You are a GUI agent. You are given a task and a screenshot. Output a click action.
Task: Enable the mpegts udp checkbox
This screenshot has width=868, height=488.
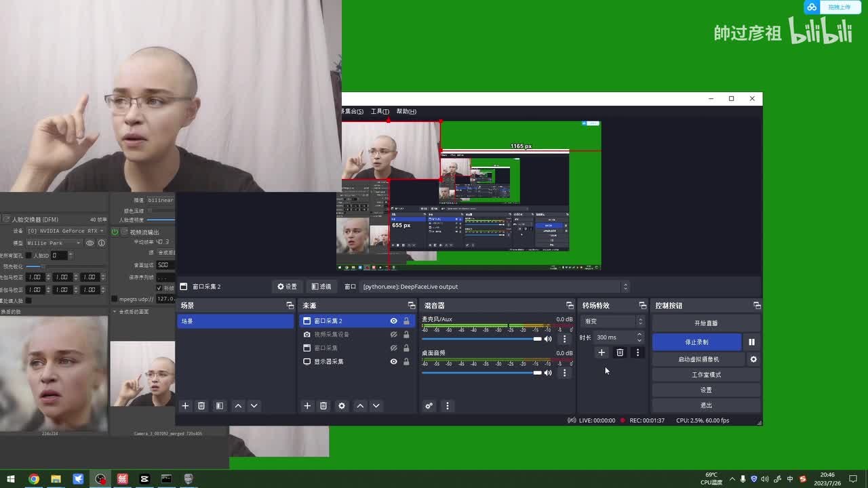[114, 298]
